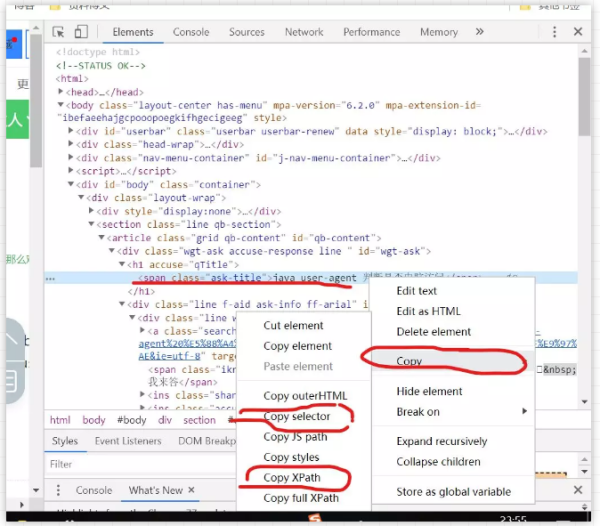The image size is (600, 526).
Task: Switch to the Elements tab
Action: tap(133, 32)
